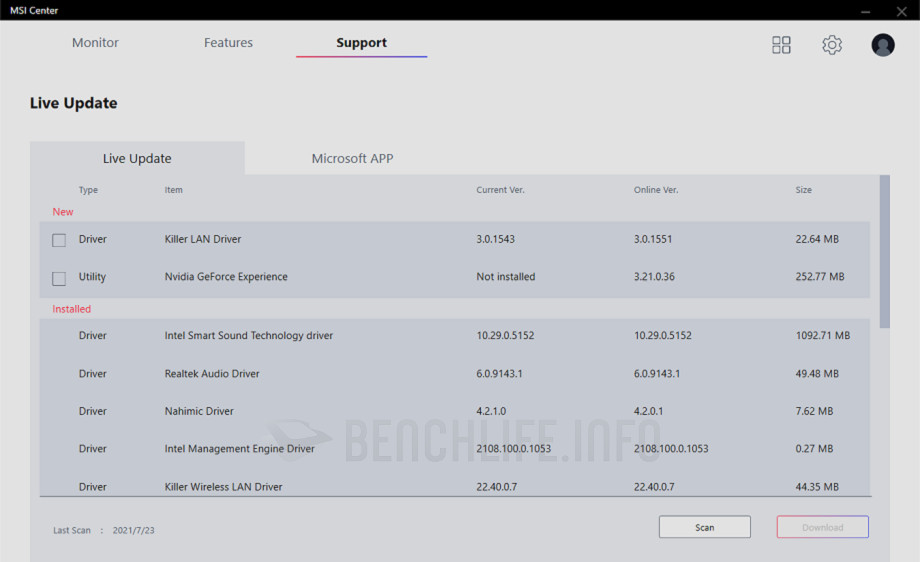
Task: Select Intel Smart Sound Technology driver row
Action: [455, 336]
